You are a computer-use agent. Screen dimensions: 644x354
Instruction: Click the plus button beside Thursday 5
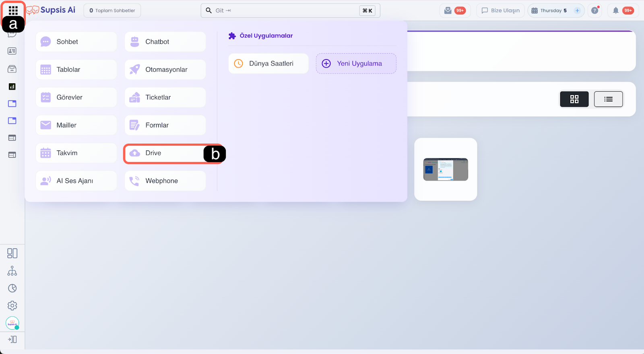coord(577,10)
